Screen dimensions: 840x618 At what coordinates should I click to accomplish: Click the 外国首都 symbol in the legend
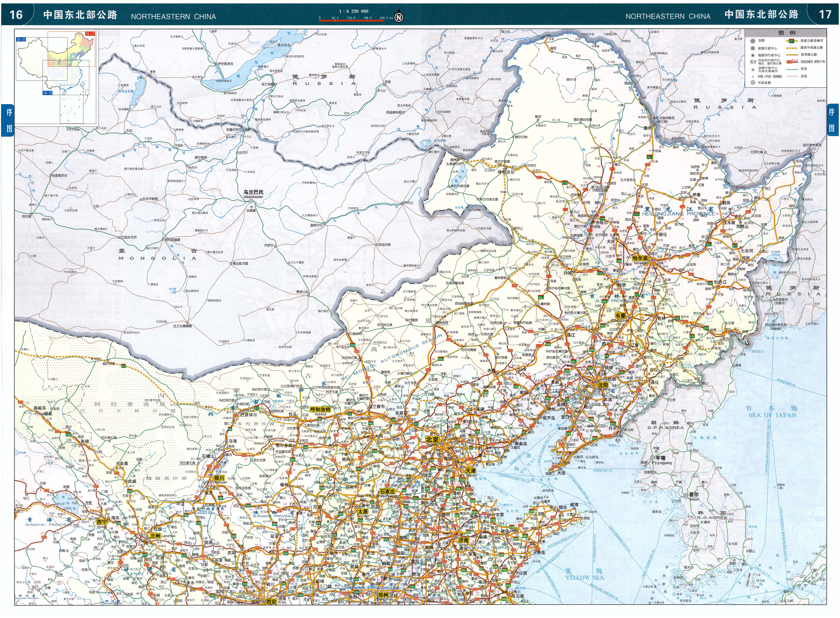click(x=753, y=83)
